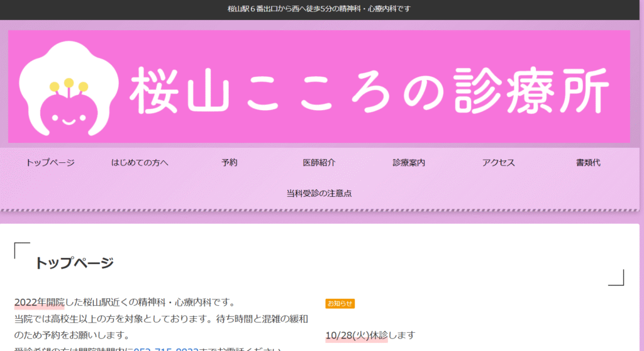Click the トップページ page heading
Viewport: 644px width, 351px height.
[x=74, y=263]
